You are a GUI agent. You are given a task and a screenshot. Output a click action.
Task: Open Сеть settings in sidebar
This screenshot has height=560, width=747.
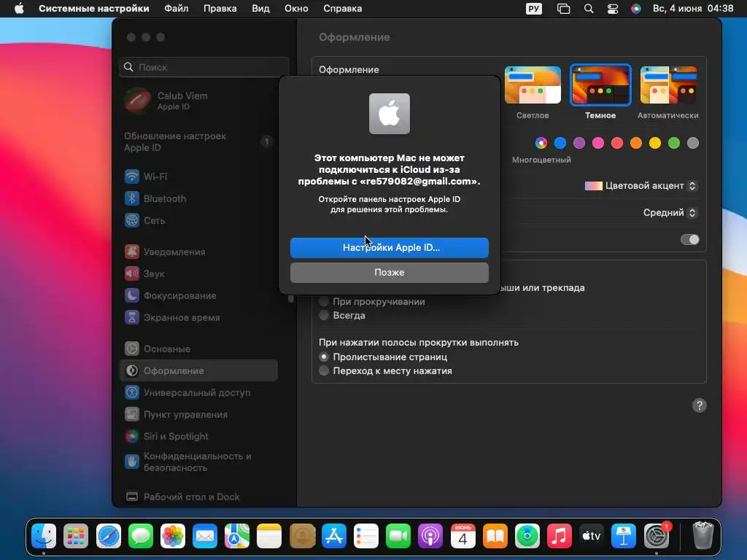pyautogui.click(x=198, y=220)
